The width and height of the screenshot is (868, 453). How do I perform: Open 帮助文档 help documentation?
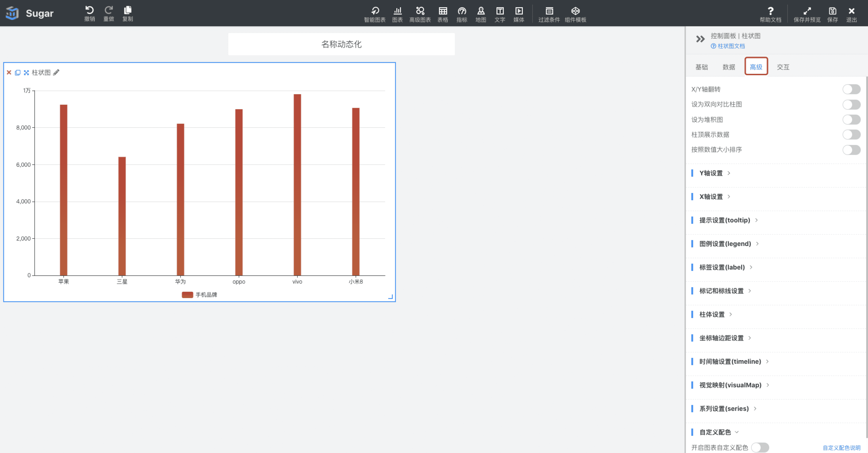pyautogui.click(x=771, y=14)
